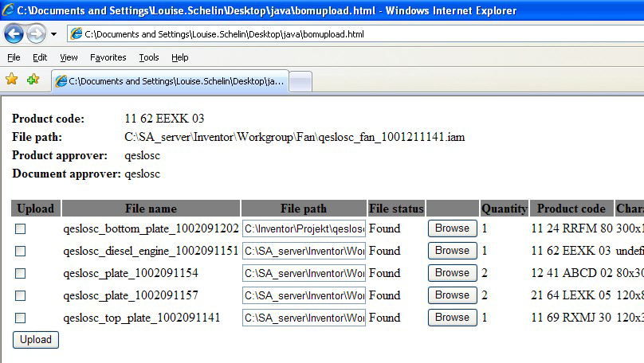Click file name qeslosc_bottom_plate_1002091202

tap(151, 228)
